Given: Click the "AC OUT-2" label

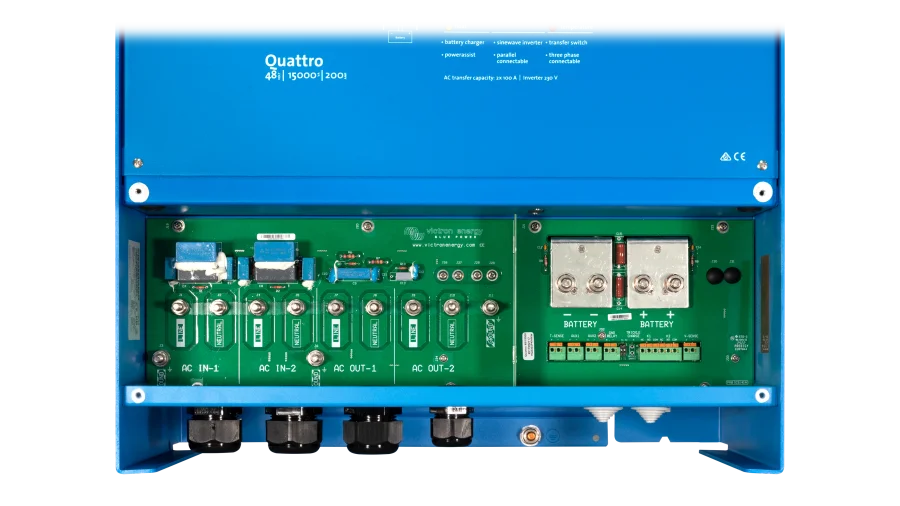Looking at the screenshot, I should pos(433,368).
